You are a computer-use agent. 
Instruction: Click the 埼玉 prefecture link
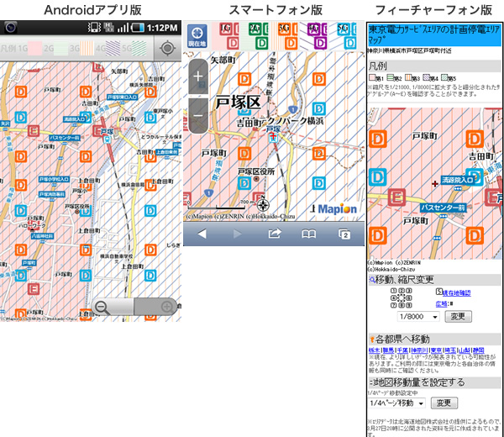coord(450,350)
